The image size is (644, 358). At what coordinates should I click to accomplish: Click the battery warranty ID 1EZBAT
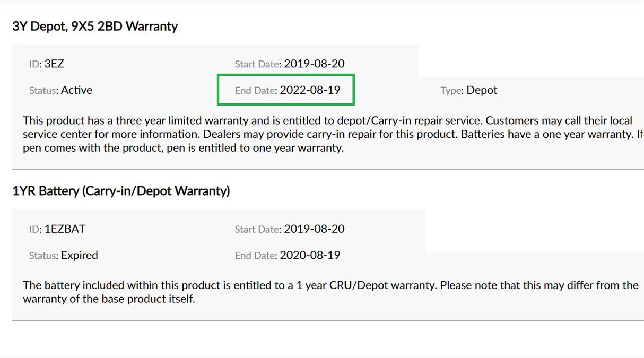(57, 229)
